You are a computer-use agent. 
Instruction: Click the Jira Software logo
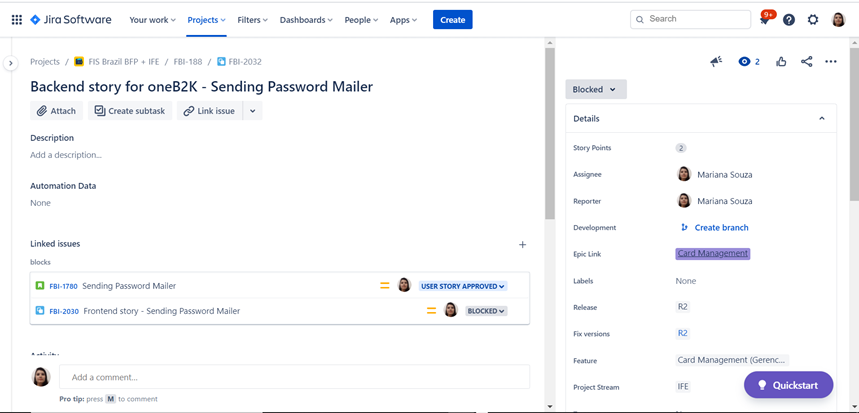(x=71, y=20)
